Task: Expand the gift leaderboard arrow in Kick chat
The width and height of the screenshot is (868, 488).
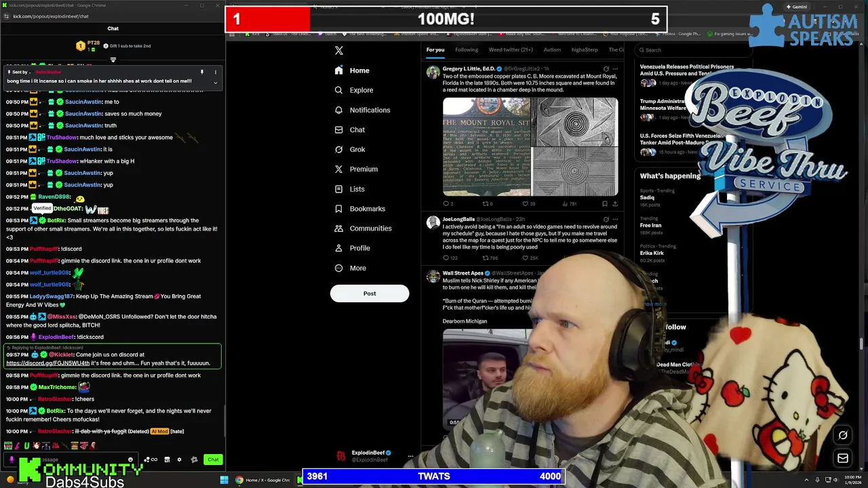Action: coord(113,60)
